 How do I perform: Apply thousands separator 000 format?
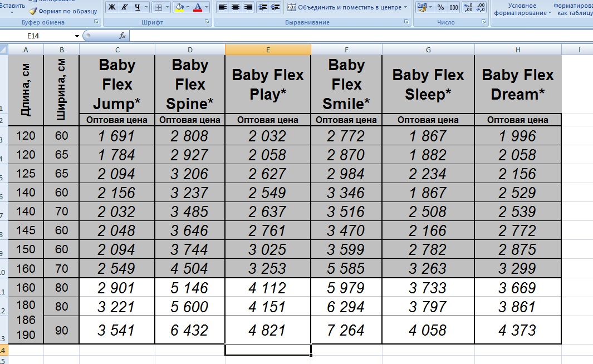(x=454, y=7)
